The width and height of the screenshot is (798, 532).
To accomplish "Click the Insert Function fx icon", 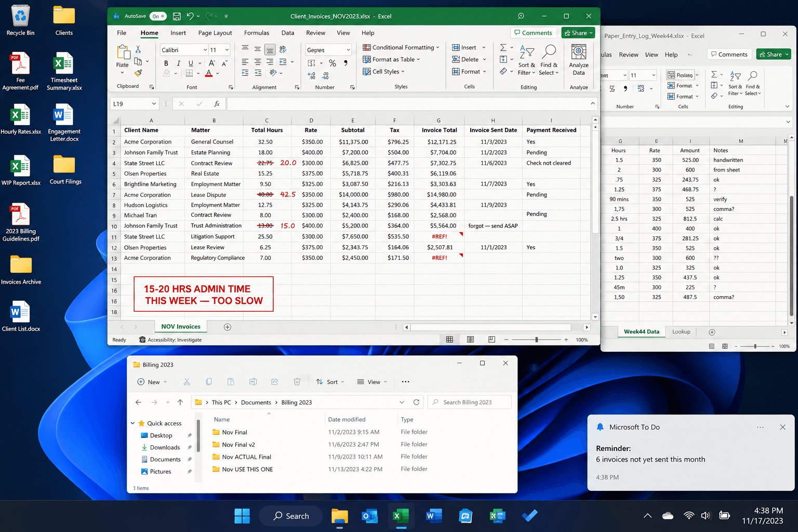I will (x=217, y=104).
